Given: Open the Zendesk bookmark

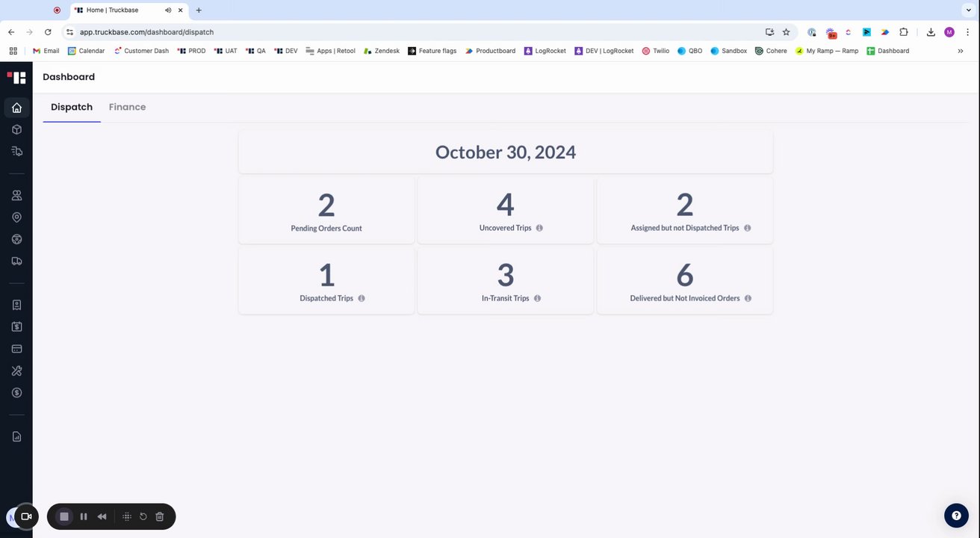Looking at the screenshot, I should click(381, 51).
